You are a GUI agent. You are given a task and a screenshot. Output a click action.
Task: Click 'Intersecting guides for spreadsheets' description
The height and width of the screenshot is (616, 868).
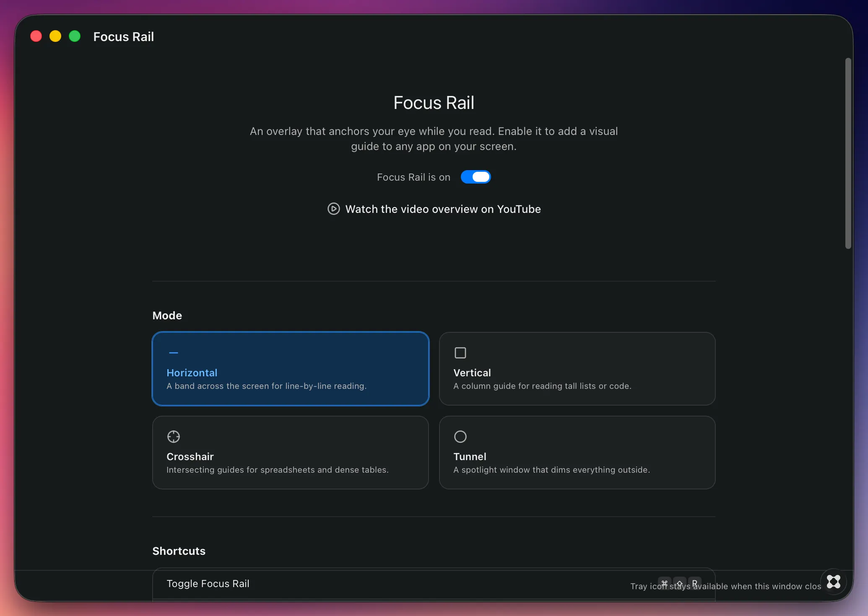click(x=278, y=470)
